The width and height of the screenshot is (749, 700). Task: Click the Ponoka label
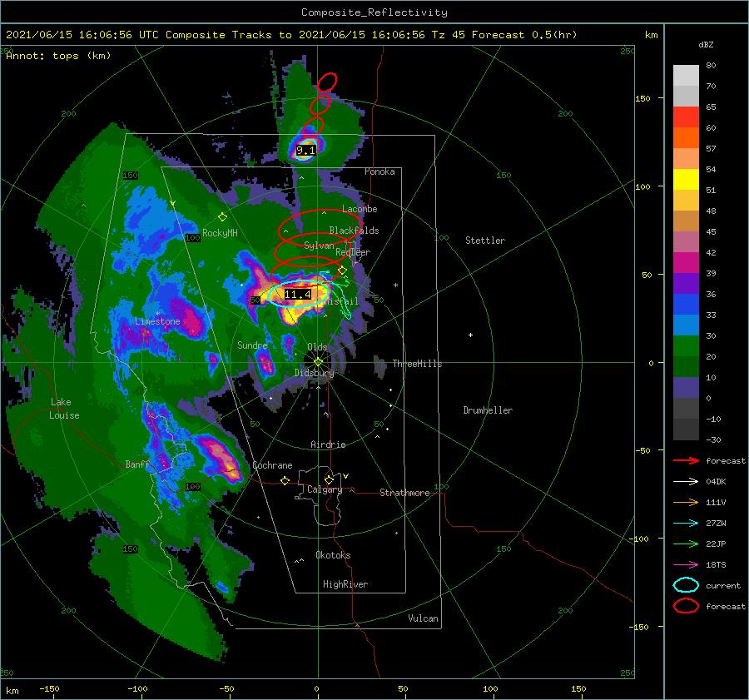(x=379, y=171)
